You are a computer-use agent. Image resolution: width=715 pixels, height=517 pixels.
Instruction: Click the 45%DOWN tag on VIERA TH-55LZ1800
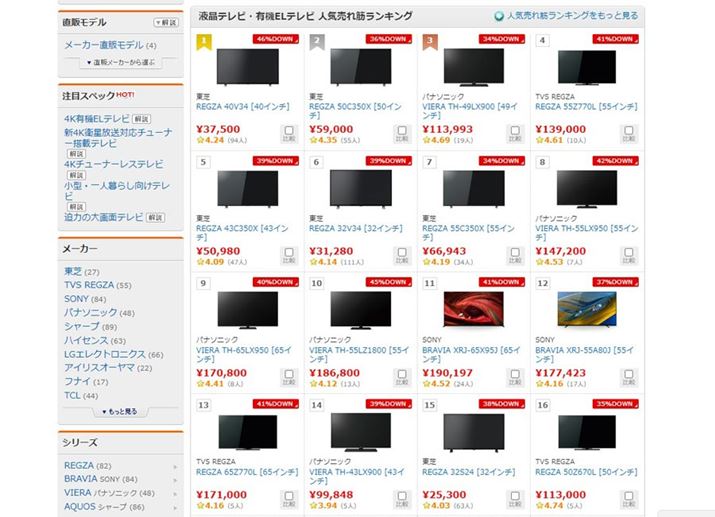point(389,282)
